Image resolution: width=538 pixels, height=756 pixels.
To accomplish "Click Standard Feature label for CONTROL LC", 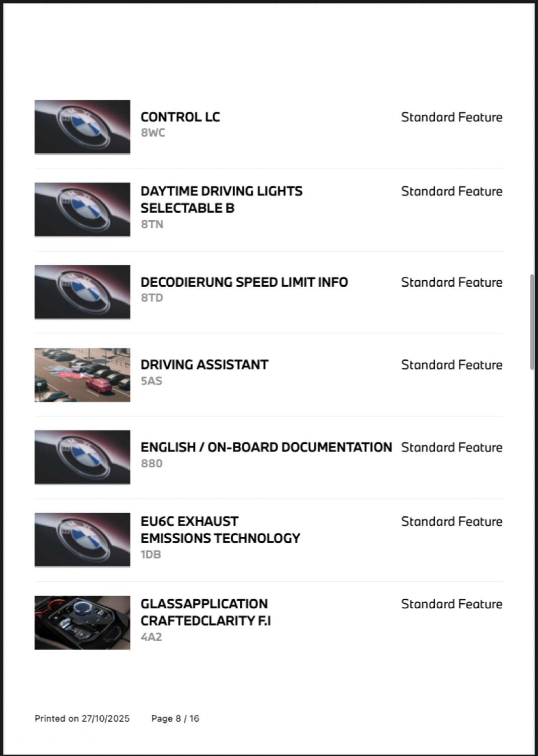I will pos(451,117).
